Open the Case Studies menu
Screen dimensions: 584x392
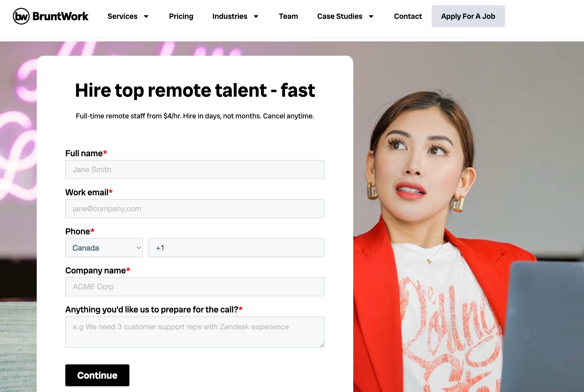339,16
